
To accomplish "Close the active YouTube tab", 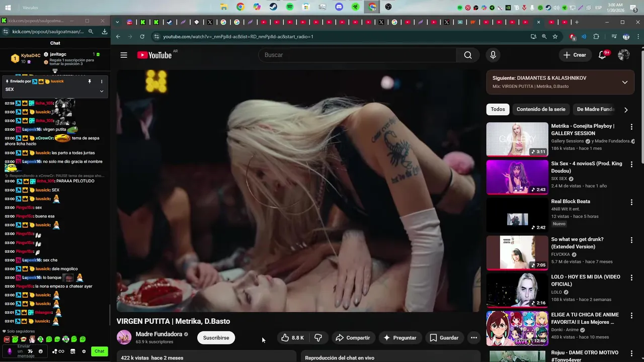I will (x=538, y=22).
